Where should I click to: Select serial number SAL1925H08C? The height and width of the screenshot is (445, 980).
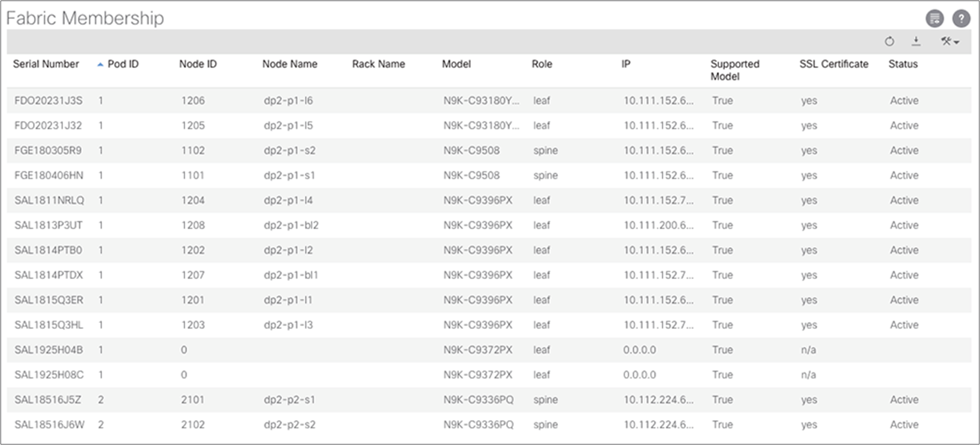(x=49, y=375)
